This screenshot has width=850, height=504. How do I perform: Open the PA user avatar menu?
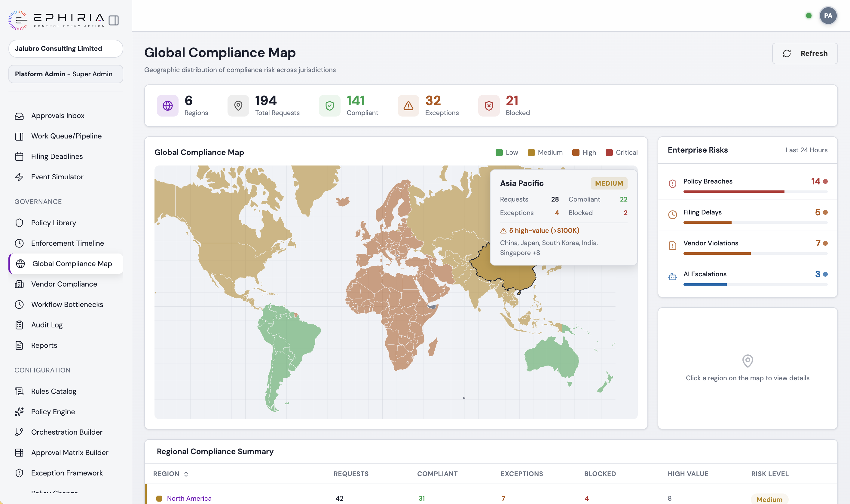pyautogui.click(x=828, y=16)
